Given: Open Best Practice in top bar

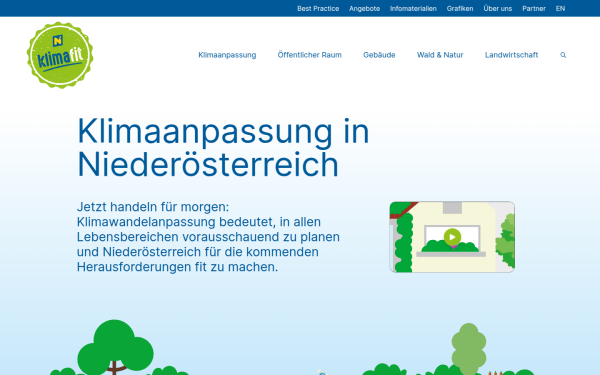Looking at the screenshot, I should click(x=318, y=8).
